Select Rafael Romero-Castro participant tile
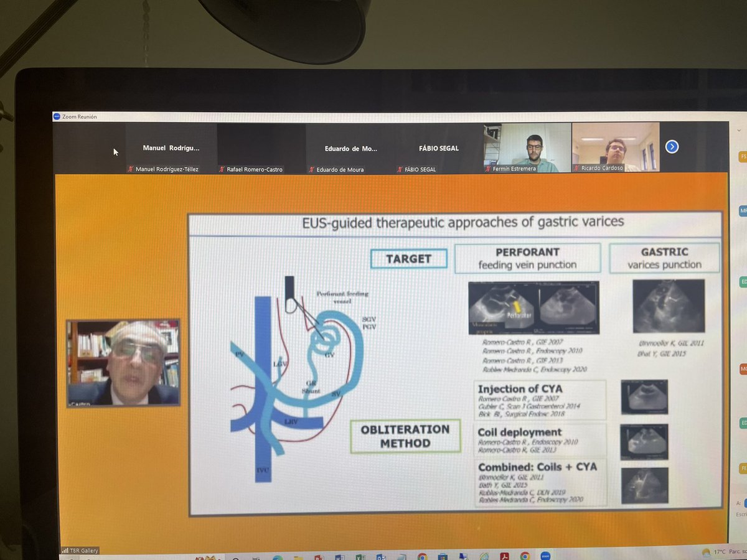 261,148
